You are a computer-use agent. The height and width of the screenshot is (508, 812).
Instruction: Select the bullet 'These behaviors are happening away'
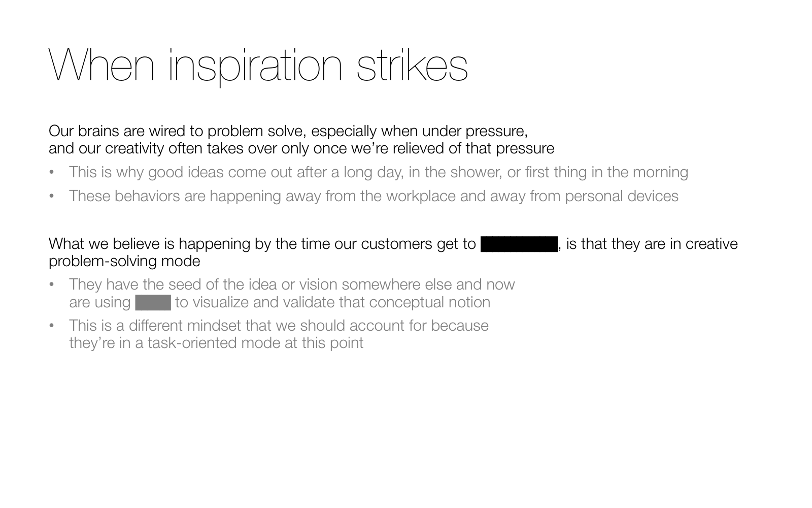(374, 196)
